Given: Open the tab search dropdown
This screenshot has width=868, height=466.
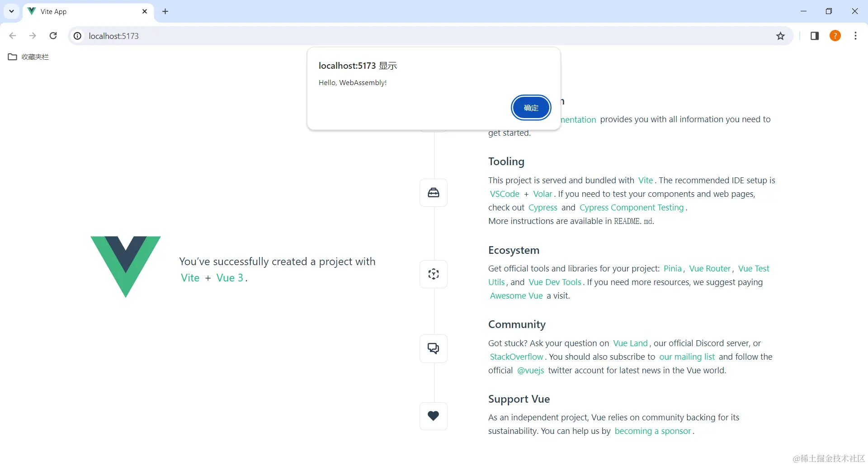Looking at the screenshot, I should [11, 11].
